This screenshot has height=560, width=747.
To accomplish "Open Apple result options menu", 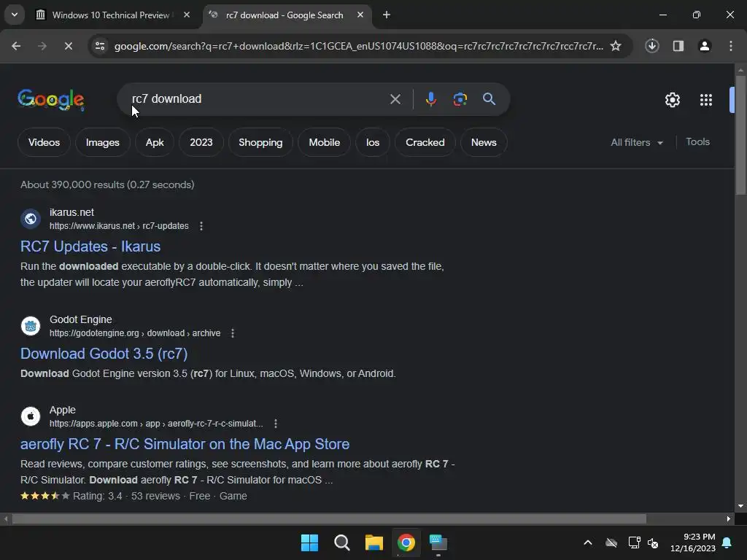I will pyautogui.click(x=275, y=424).
